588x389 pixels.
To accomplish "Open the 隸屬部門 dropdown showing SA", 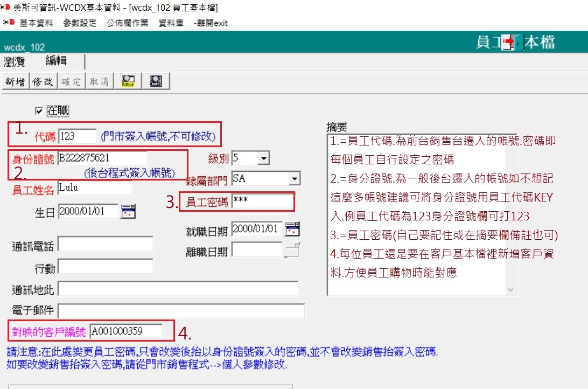I will click(294, 178).
